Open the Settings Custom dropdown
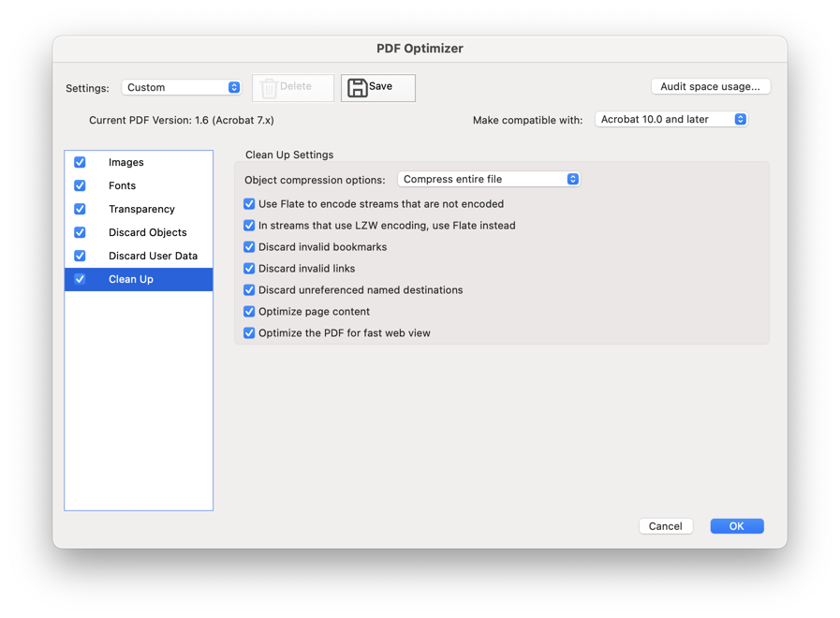 [181, 87]
